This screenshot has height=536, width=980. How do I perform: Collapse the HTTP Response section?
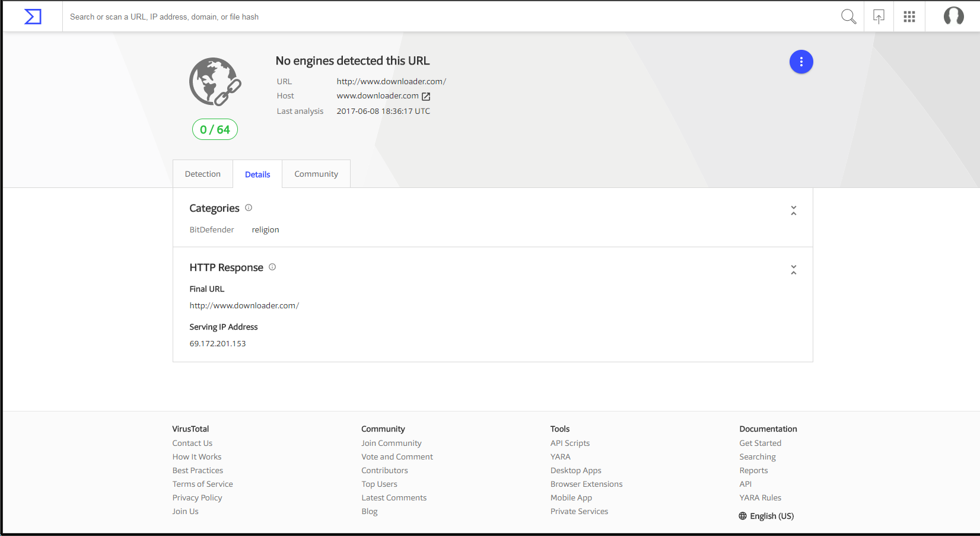coord(793,270)
